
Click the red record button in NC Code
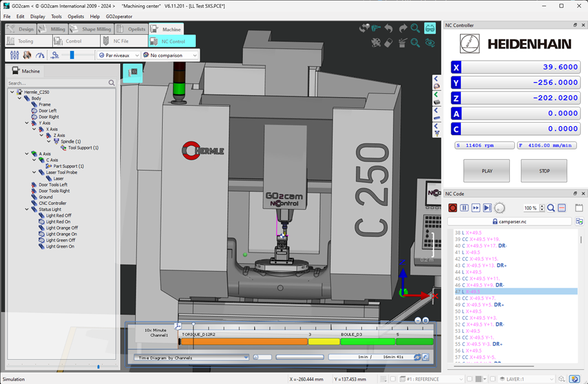click(452, 208)
